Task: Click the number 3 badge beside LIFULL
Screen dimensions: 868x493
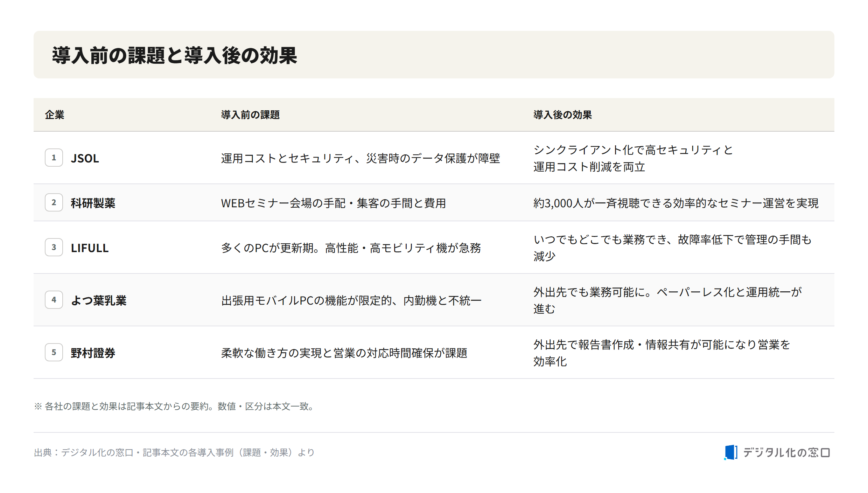Action: [54, 247]
